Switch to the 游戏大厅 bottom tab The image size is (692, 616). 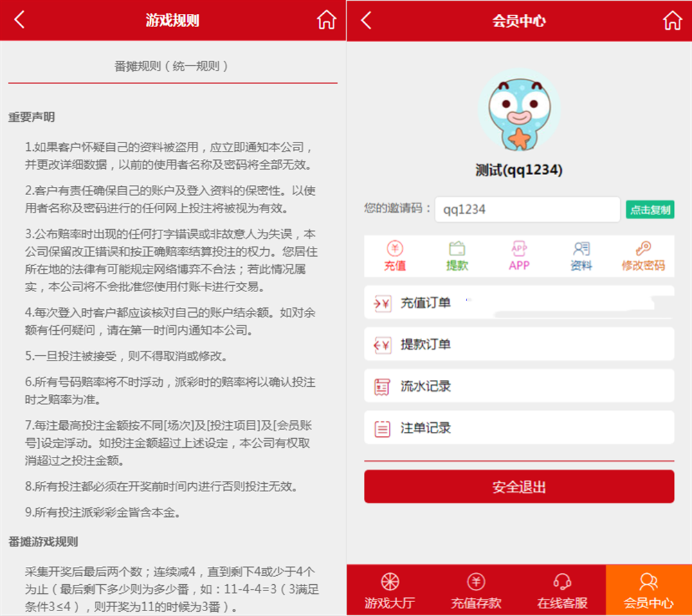pos(390,590)
